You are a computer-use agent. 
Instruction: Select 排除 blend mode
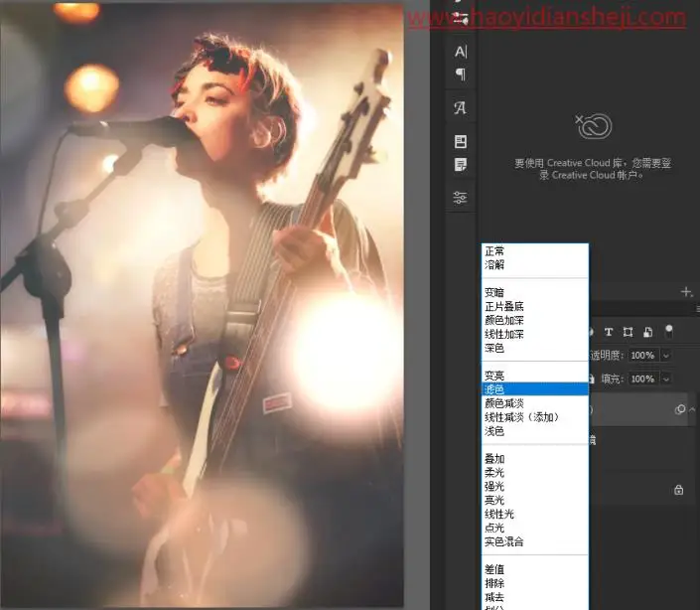(535, 583)
